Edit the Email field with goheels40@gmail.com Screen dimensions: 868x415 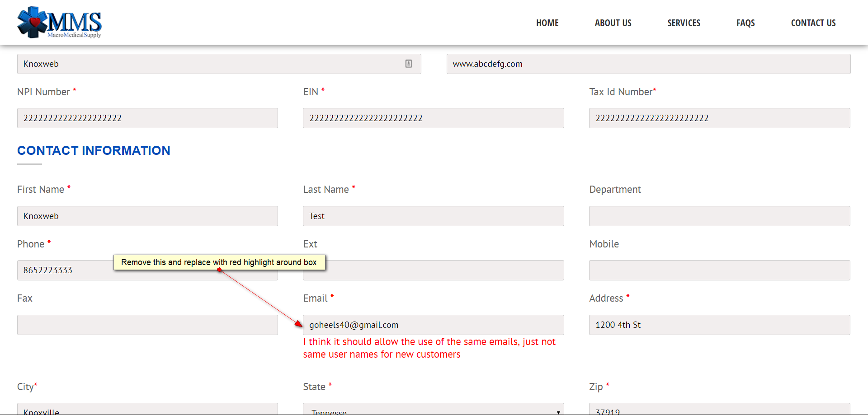tap(433, 325)
